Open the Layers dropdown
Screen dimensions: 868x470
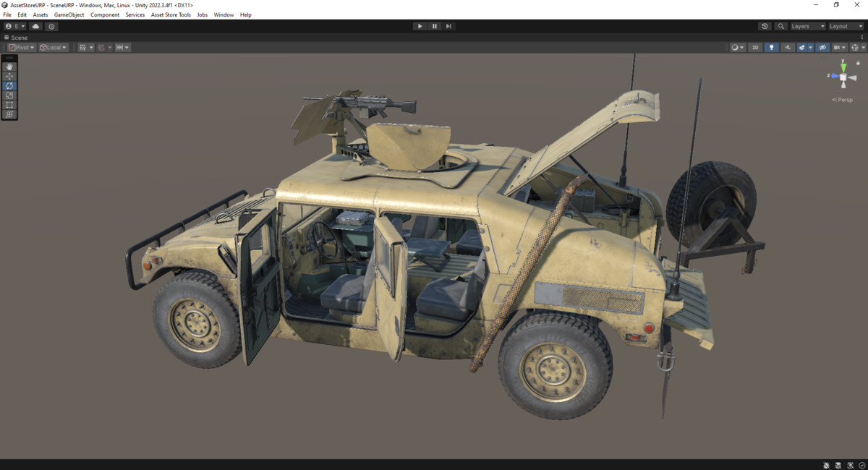click(807, 26)
